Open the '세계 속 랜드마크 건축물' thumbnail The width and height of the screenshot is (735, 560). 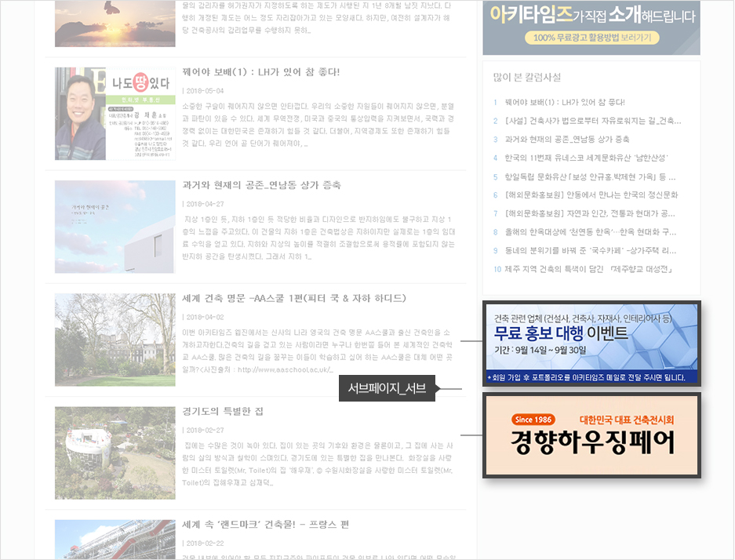(115, 539)
